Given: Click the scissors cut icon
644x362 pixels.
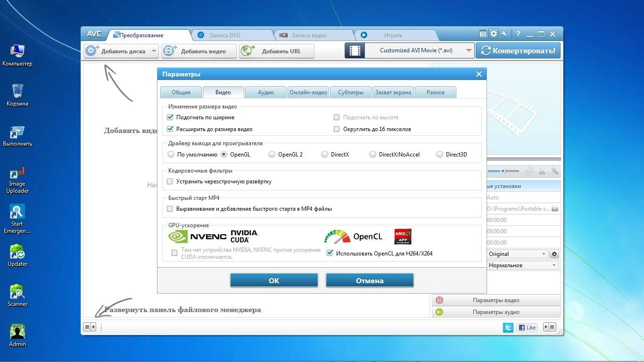Looking at the screenshot, I should [x=542, y=171].
